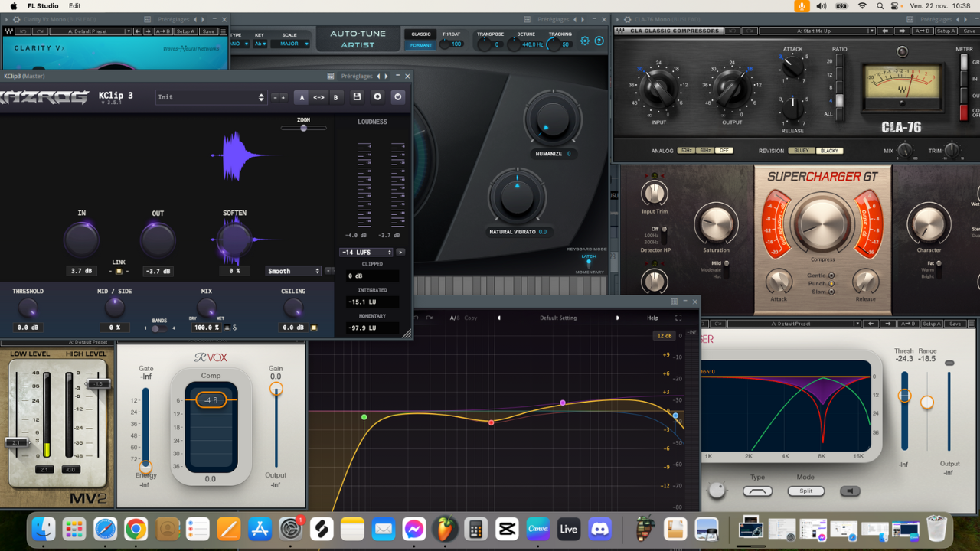Open Canva from the Dock
The width and height of the screenshot is (980, 551).
(x=538, y=529)
